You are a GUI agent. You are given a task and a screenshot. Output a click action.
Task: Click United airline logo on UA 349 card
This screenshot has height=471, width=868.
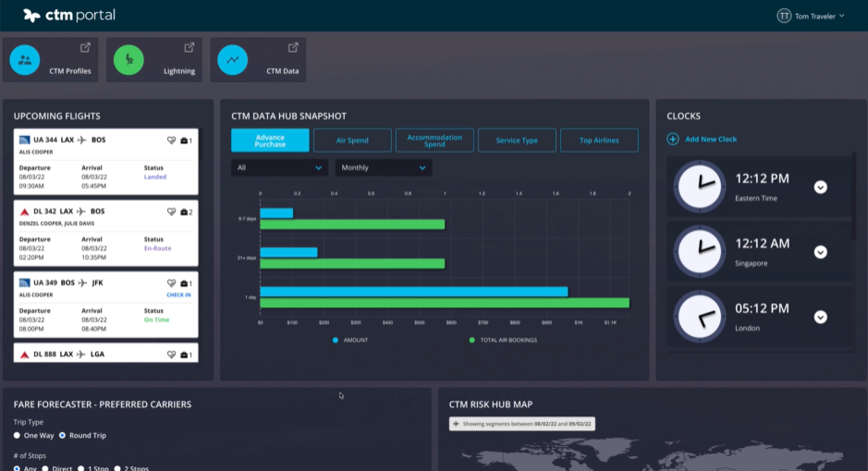24,283
